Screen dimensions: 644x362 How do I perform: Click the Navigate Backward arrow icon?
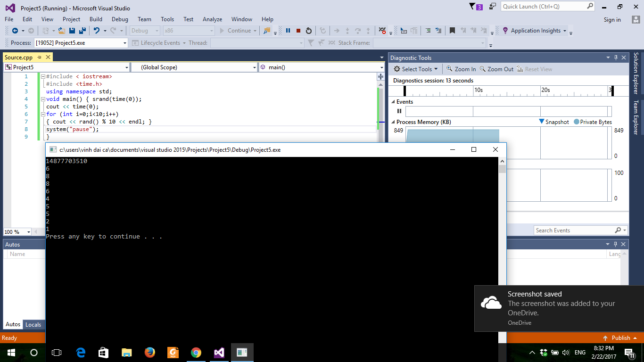point(15,31)
